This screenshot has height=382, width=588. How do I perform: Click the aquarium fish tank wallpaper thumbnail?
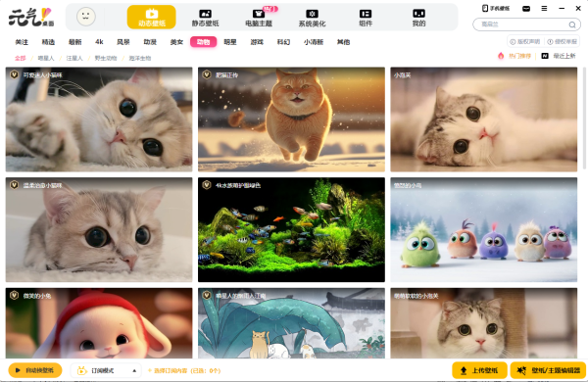tap(291, 230)
